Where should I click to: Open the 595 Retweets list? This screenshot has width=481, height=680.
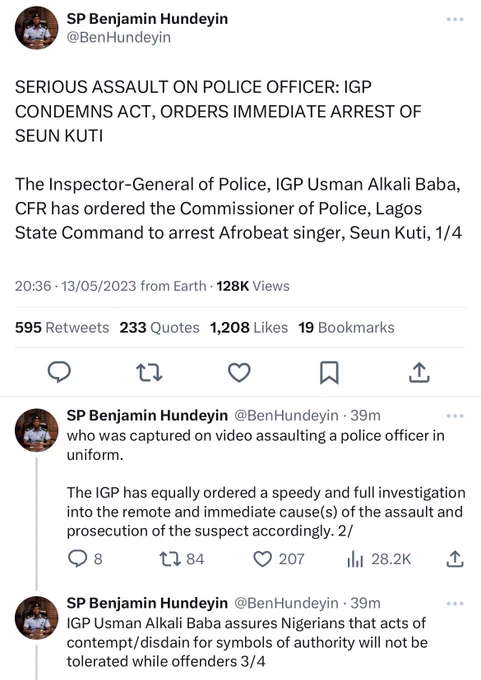tap(62, 327)
